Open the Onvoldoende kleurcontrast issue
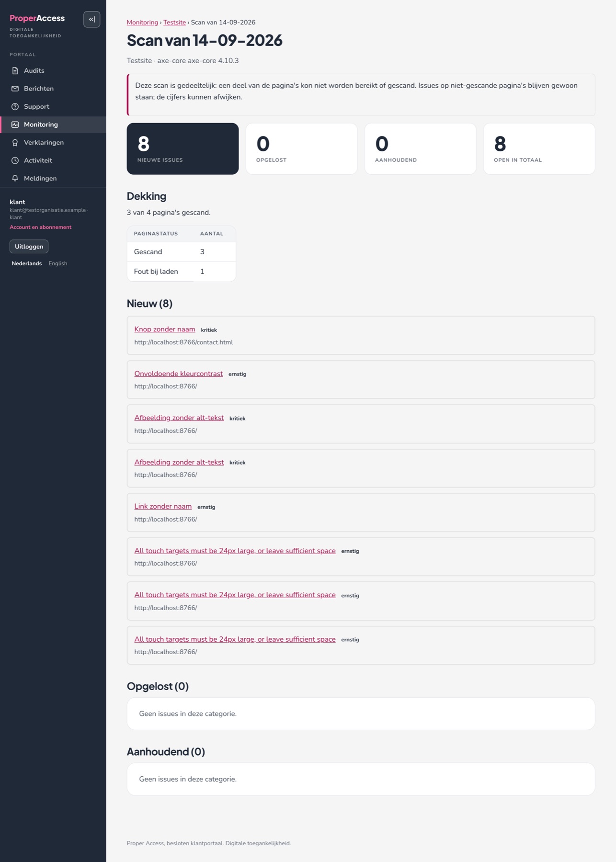616x862 pixels. [179, 374]
